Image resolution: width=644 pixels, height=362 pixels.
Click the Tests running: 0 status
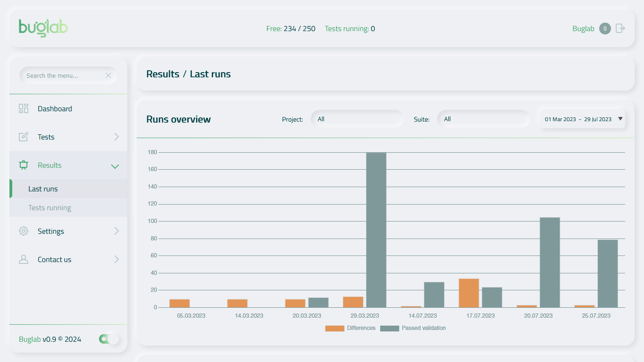(350, 29)
